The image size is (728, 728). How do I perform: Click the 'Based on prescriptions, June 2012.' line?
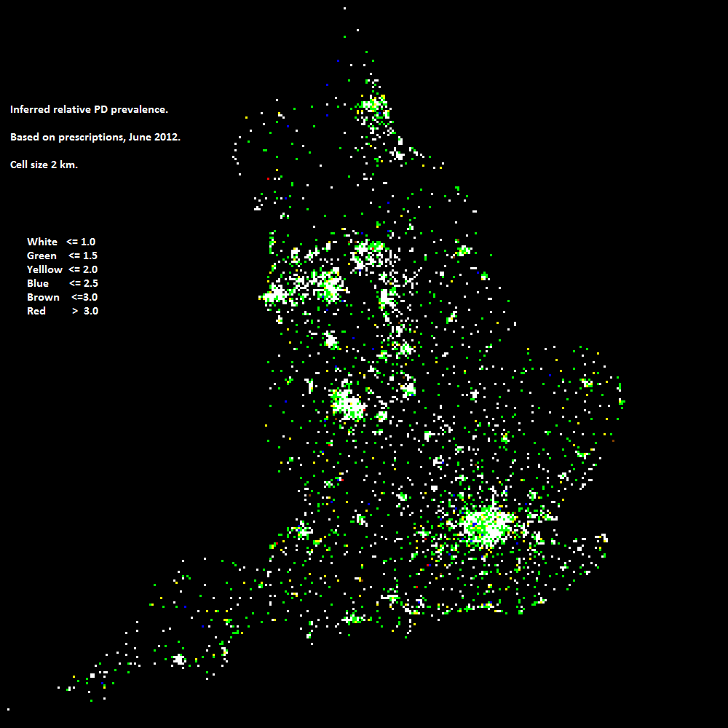click(95, 138)
